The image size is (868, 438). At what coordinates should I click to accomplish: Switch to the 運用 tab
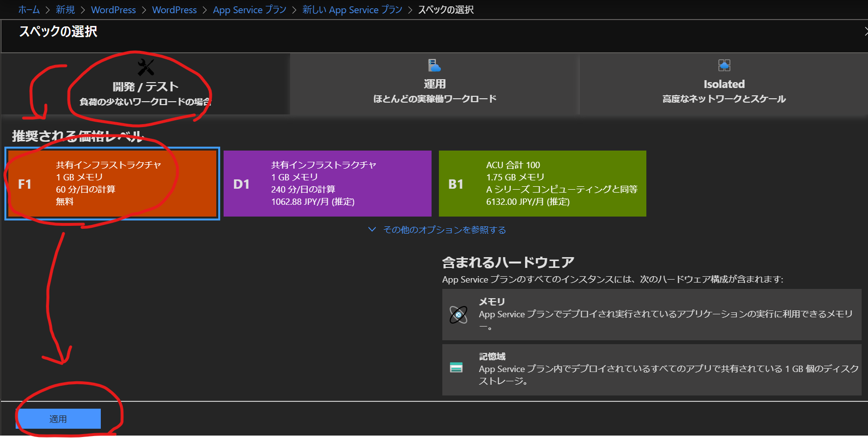(434, 84)
